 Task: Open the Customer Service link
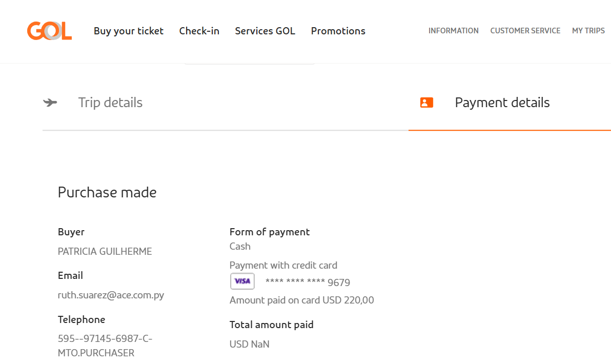tap(525, 31)
